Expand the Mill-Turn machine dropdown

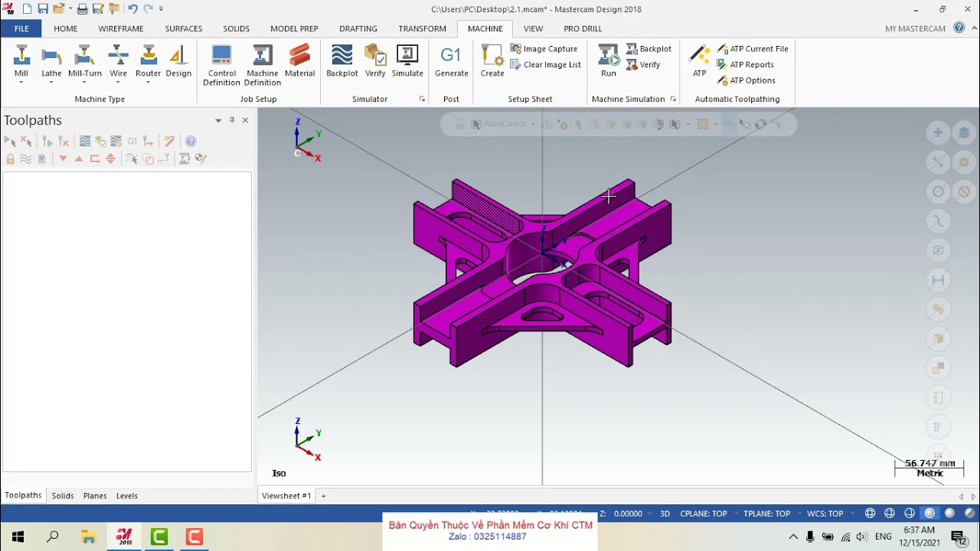pyautogui.click(x=85, y=82)
